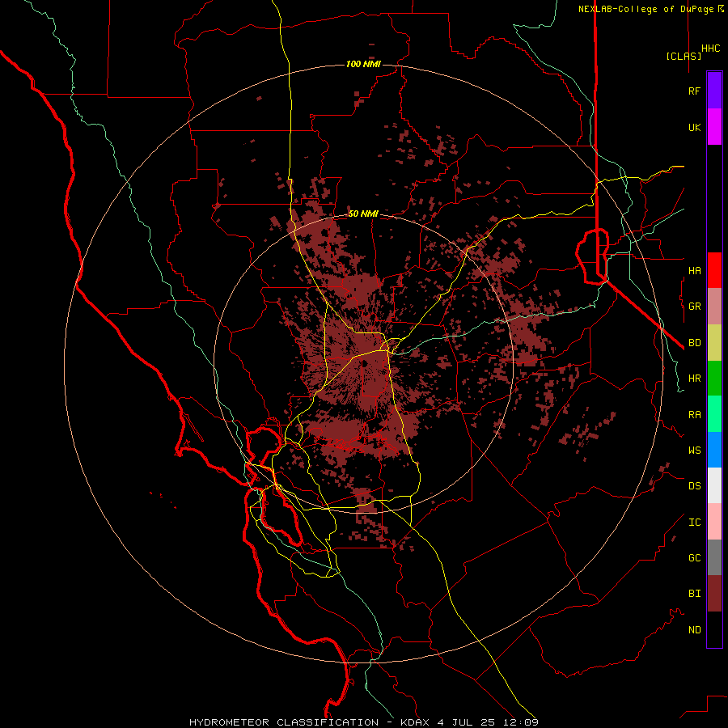Click the 50 NMI range ring label

pyautogui.click(x=363, y=214)
